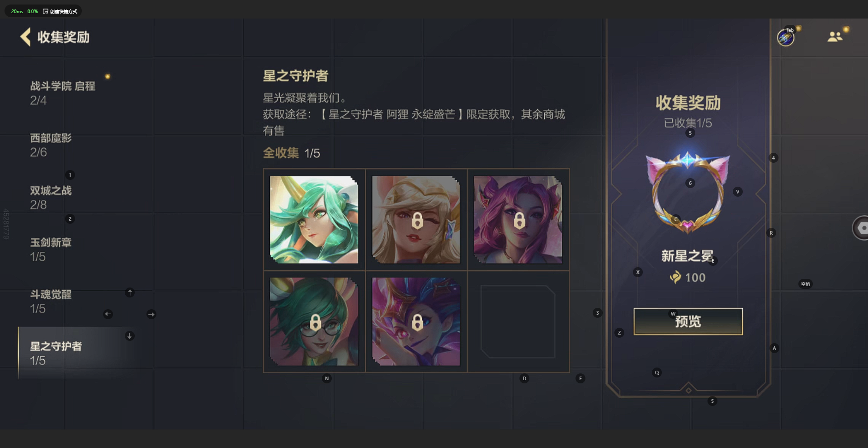The image size is (868, 448).
Task: Click the floating circular button at right edge
Action: [x=860, y=228]
